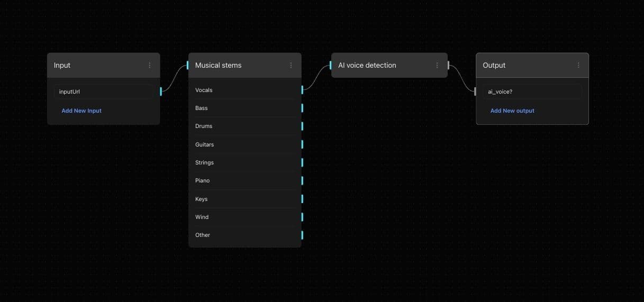
Task: Click the Bass output port connector
Action: coord(302,108)
